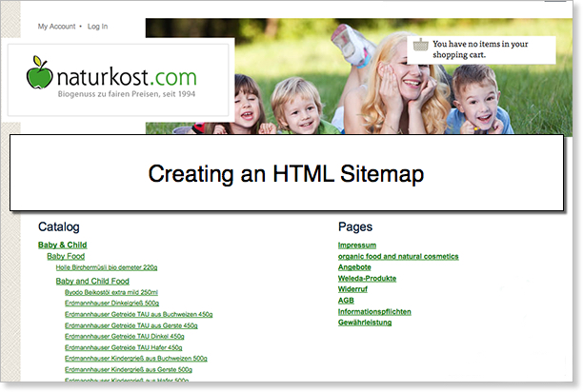Screen dimensions: 583x392
Task: Open the My Account link
Action: click(56, 27)
